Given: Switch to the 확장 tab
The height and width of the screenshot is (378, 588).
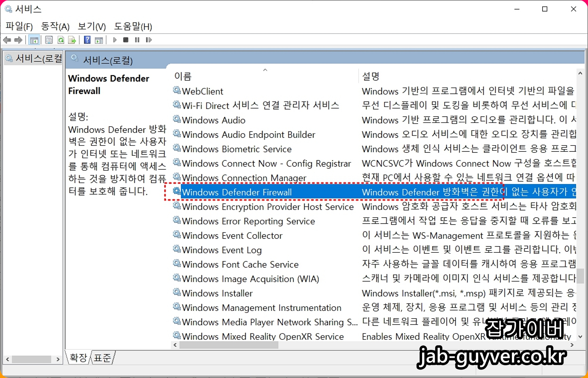Looking at the screenshot, I should 78,358.
